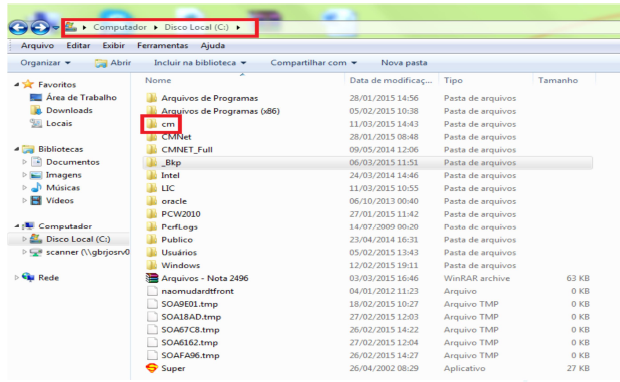Select the Arquivos de Programas folder icon

151,98
